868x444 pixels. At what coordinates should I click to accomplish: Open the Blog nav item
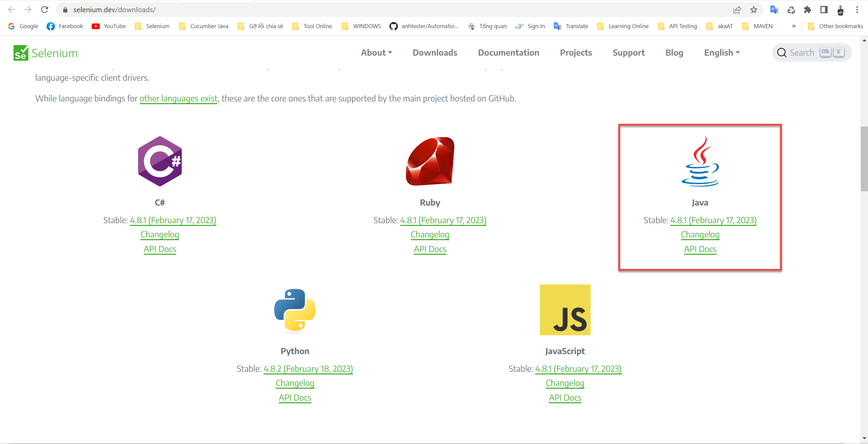click(674, 53)
